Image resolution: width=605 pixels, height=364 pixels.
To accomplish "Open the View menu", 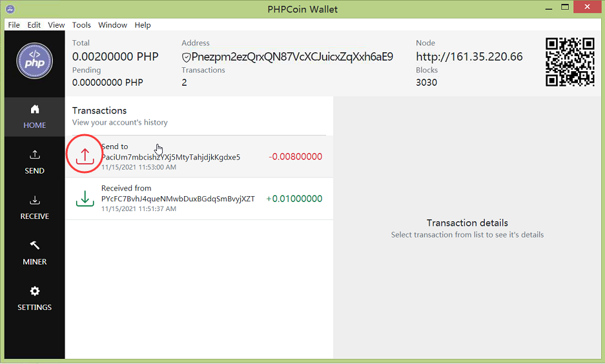I will click(56, 25).
